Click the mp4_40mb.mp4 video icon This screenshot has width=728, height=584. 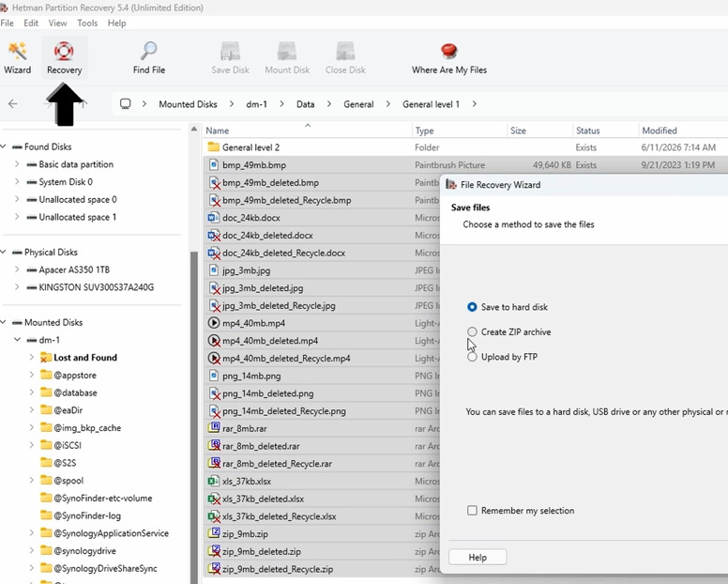point(214,323)
